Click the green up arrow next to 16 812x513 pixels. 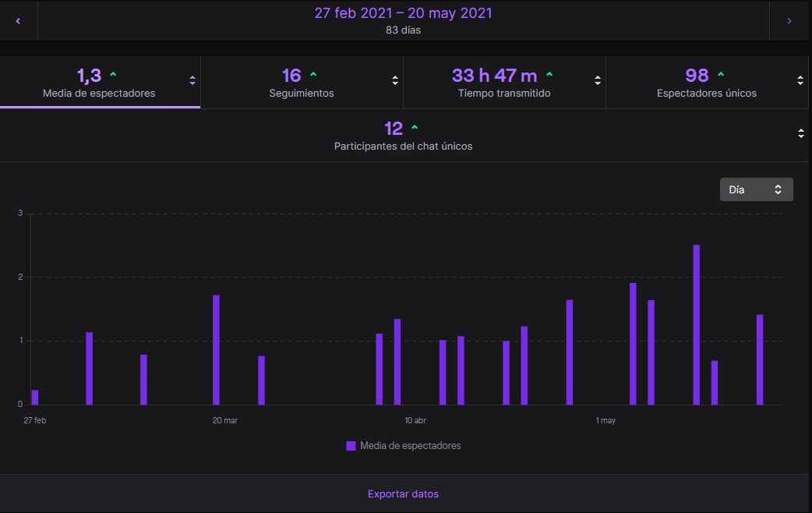pyautogui.click(x=313, y=75)
